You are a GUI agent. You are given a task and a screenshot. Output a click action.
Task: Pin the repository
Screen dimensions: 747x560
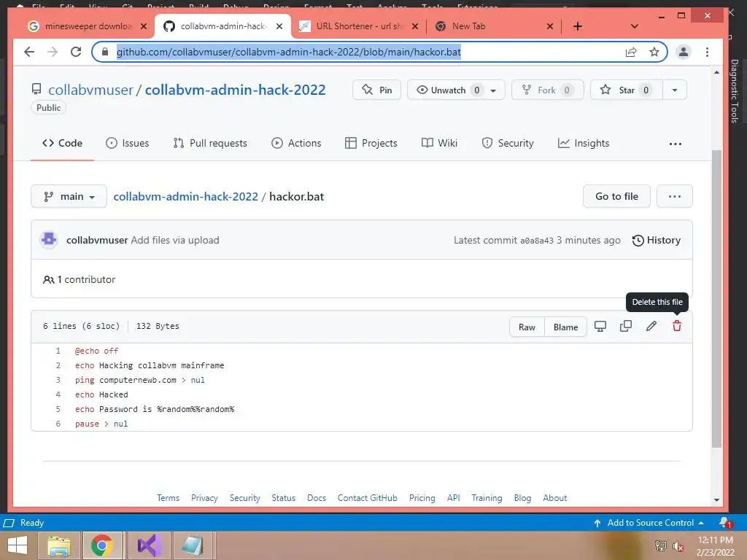pos(376,90)
